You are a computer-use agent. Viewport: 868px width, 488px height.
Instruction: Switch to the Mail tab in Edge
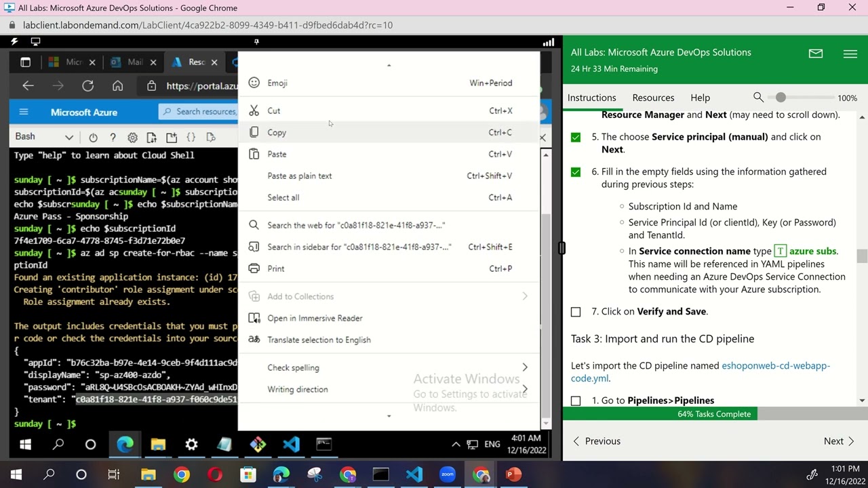coord(134,62)
